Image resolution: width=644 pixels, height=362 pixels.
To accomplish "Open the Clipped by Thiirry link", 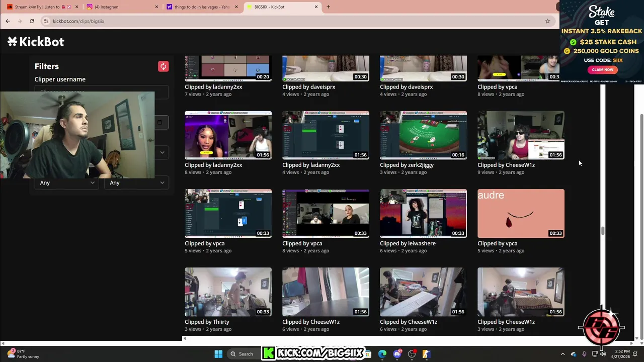I will coord(207,322).
